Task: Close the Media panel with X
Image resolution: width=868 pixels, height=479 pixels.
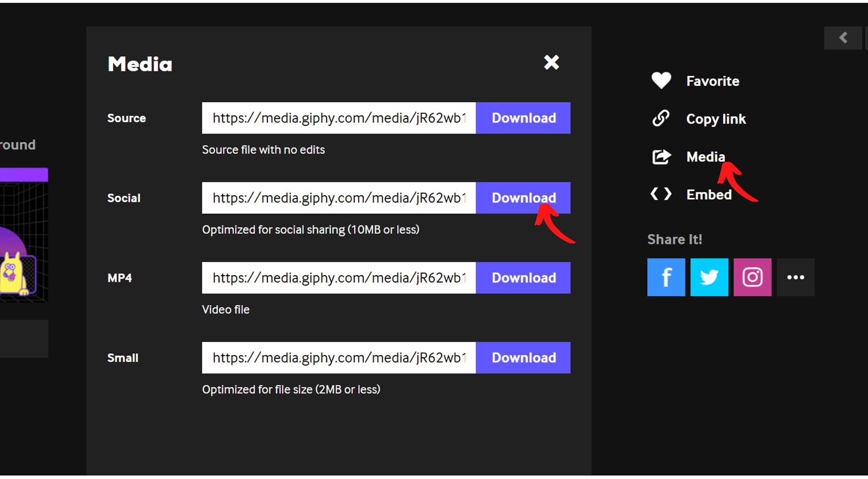Action: tap(551, 62)
